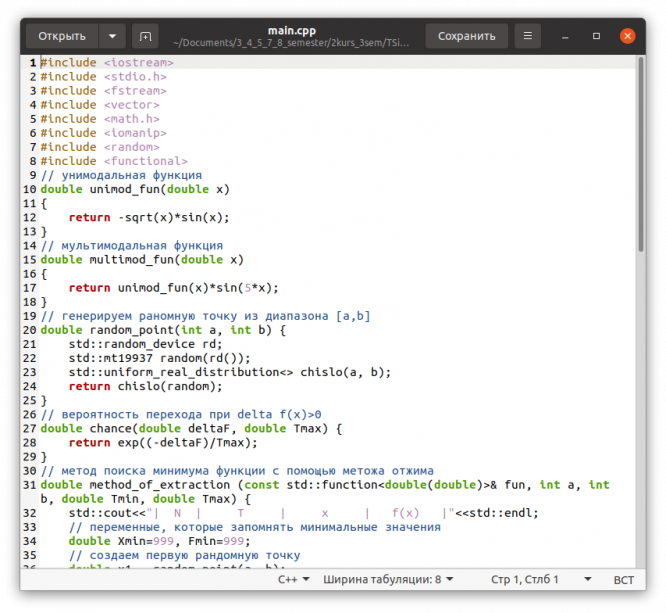Click the double multimod_fun declaration line

(141, 259)
